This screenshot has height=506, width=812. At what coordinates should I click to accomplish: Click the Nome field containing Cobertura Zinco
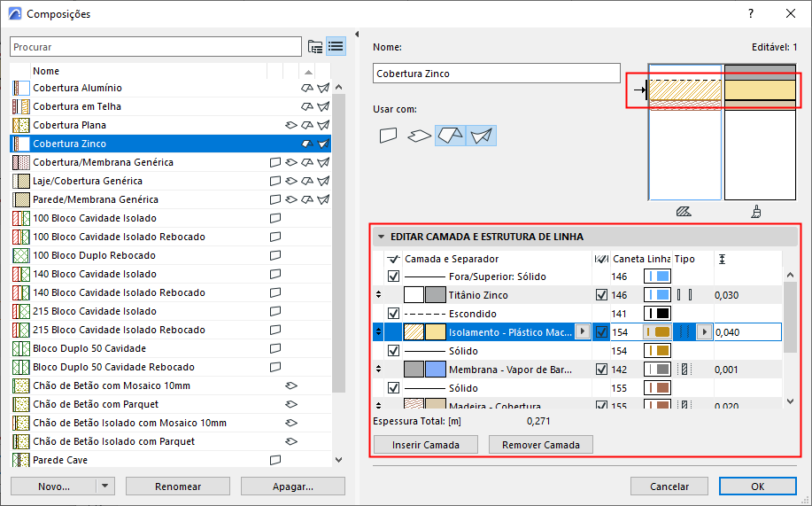click(x=496, y=73)
